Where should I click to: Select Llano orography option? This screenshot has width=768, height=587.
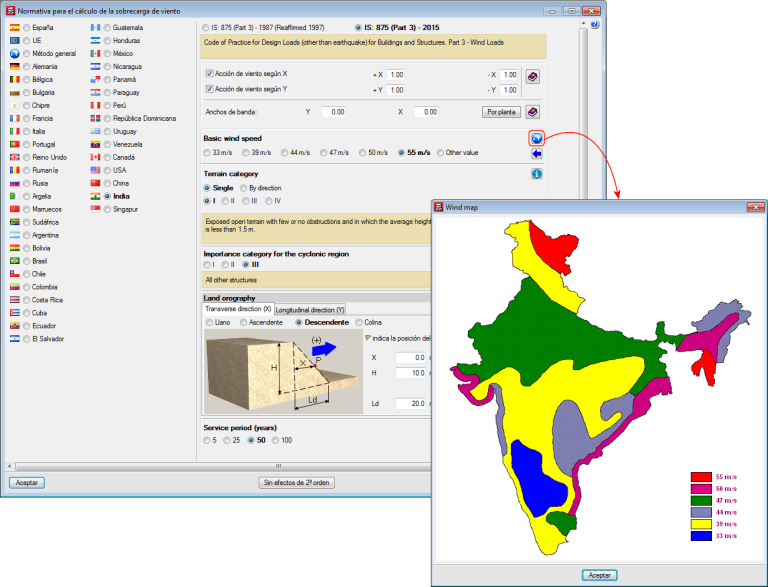209,322
